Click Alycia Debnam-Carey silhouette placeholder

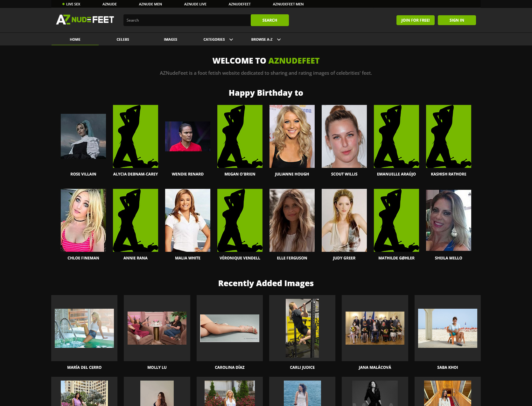[136, 136]
